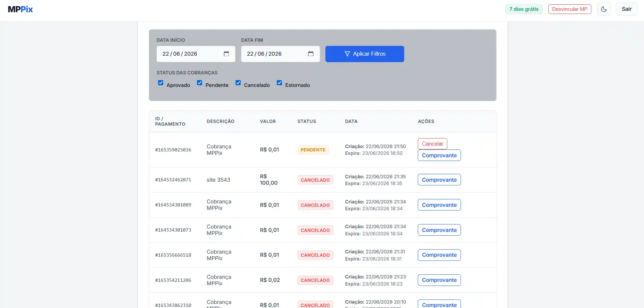644x308 pixels.
Task: Open Comprovante for payment #164532462071
Action: (x=439, y=180)
